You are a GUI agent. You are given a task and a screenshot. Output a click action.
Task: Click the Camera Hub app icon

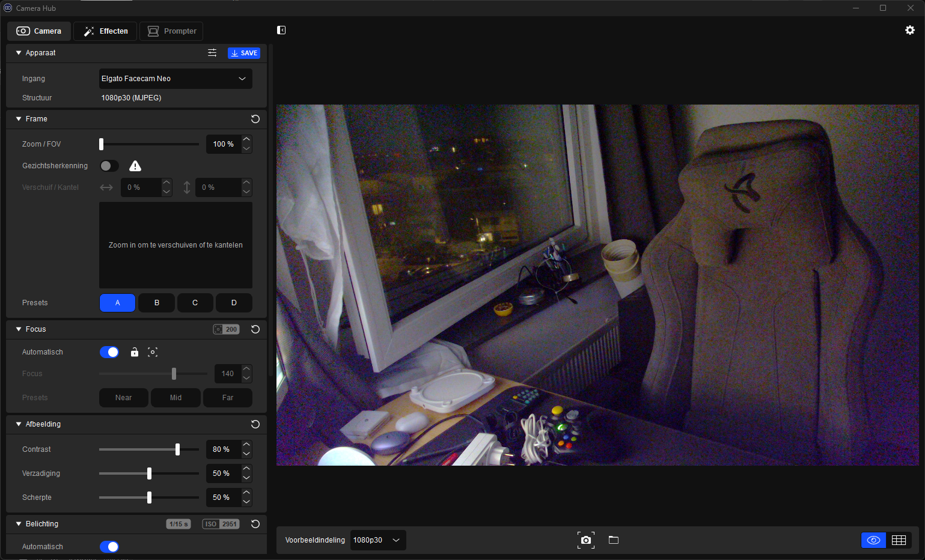point(8,8)
